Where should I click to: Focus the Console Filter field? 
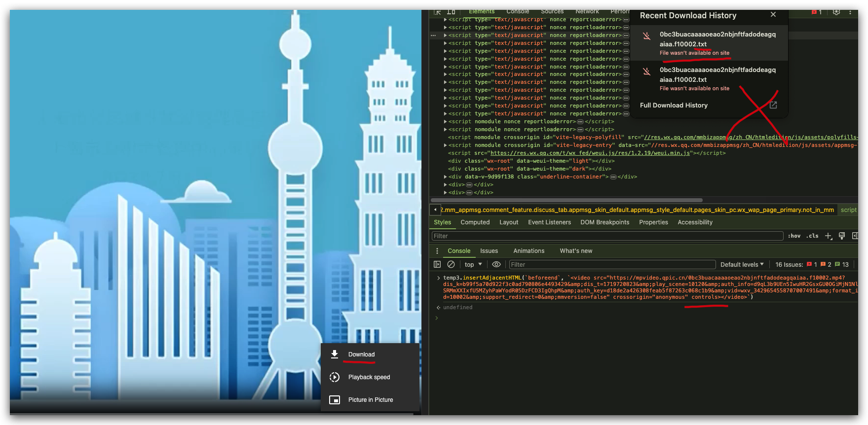click(x=612, y=265)
